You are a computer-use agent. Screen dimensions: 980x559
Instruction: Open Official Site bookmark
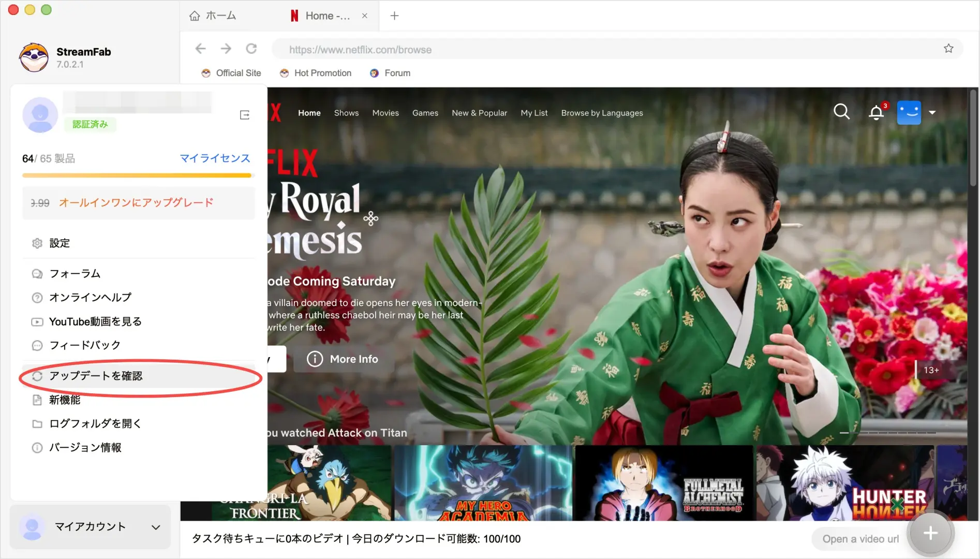[x=231, y=73]
